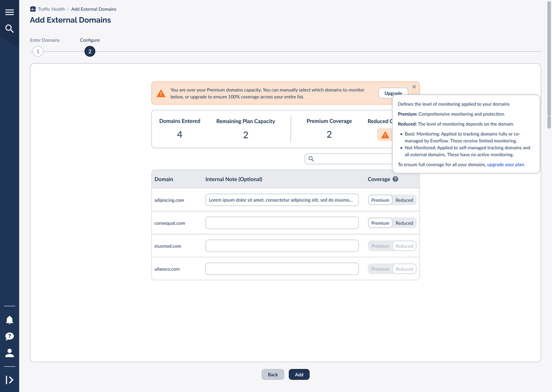Viewport: 552px width, 392px height.
Task: Click eiusmod.com domain text
Action: point(168,246)
